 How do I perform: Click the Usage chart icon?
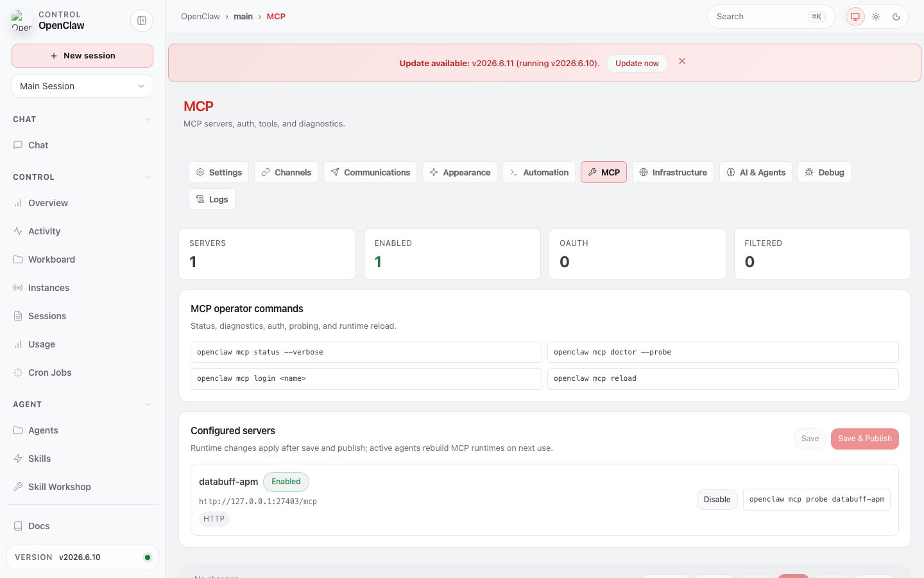18,344
